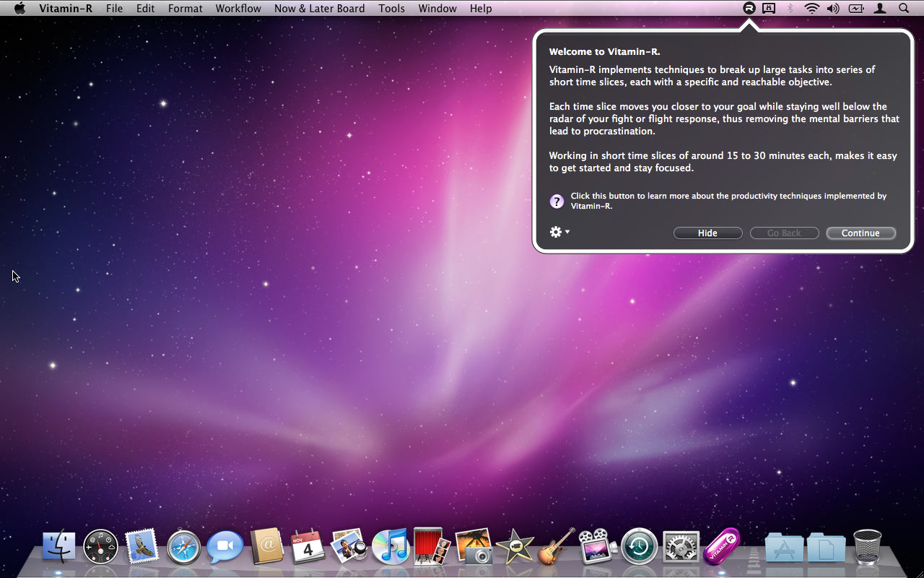Open iDVD from the Dock
Screen dimensions: 924x578
click(598, 547)
